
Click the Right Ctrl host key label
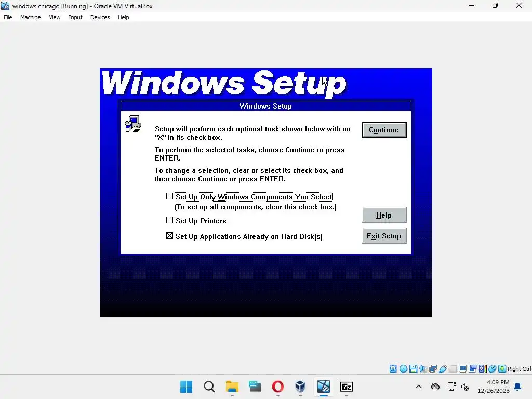pos(519,369)
